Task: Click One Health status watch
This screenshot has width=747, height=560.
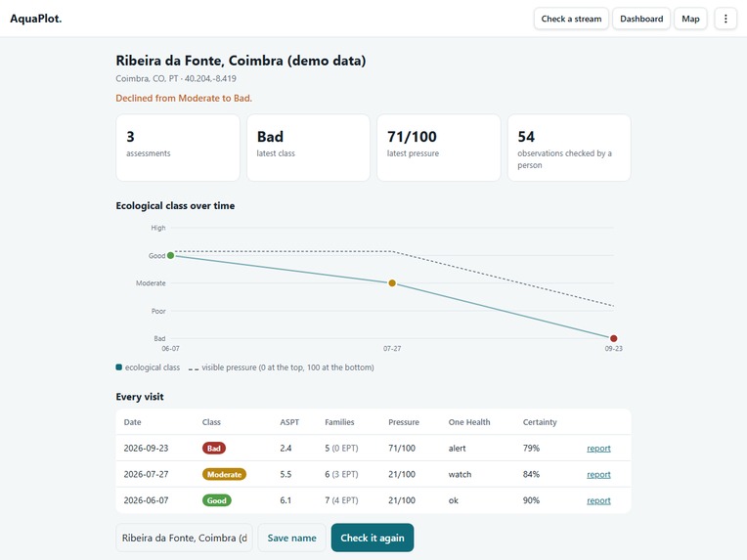Action: 460,474
